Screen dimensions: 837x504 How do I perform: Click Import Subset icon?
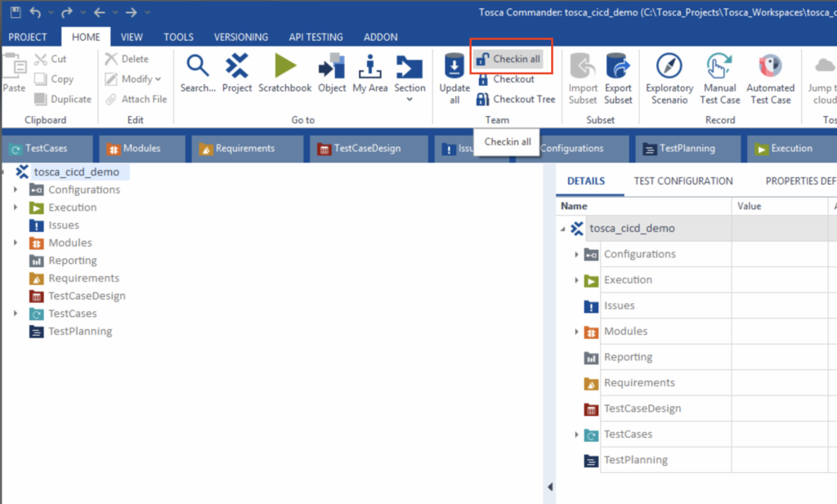[583, 78]
